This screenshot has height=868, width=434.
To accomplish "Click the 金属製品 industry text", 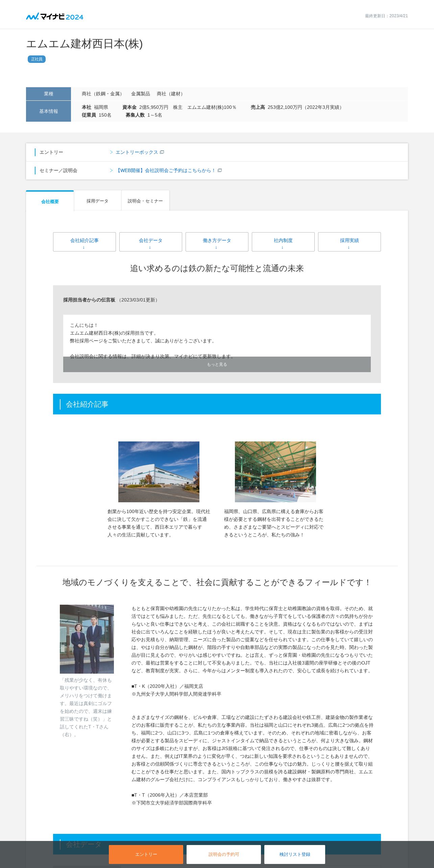I will click(x=141, y=94).
